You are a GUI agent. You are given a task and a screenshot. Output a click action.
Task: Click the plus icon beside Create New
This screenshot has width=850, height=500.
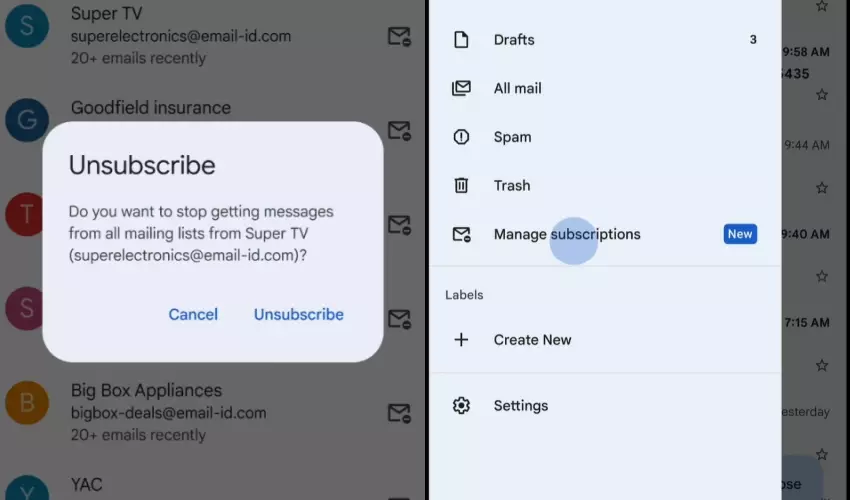(x=461, y=340)
